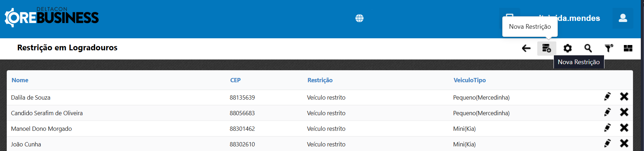This screenshot has height=151, width=644.
Task: Open settings via the gear icon
Action: click(567, 48)
